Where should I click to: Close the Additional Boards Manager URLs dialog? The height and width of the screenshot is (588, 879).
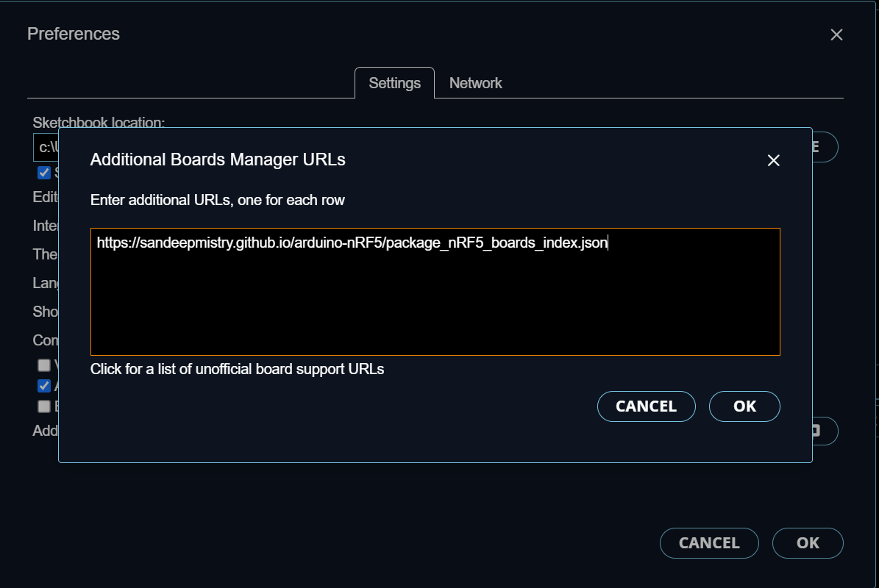click(773, 161)
